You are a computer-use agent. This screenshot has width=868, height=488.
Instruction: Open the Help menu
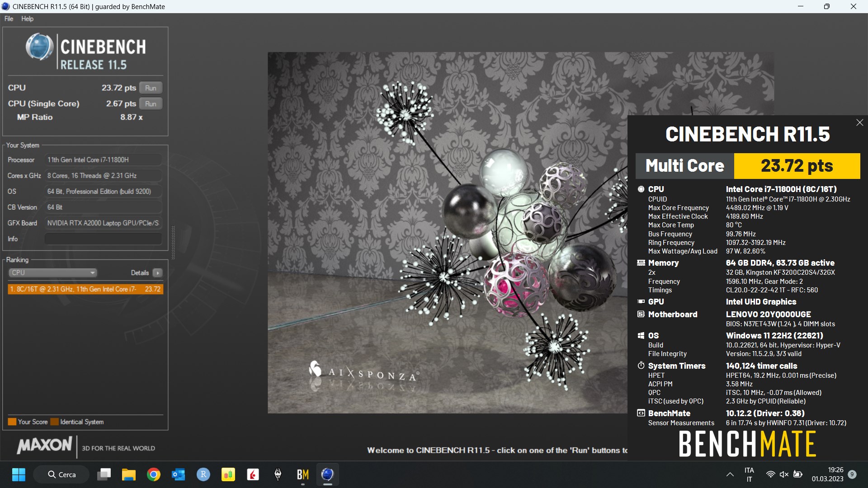27,19
